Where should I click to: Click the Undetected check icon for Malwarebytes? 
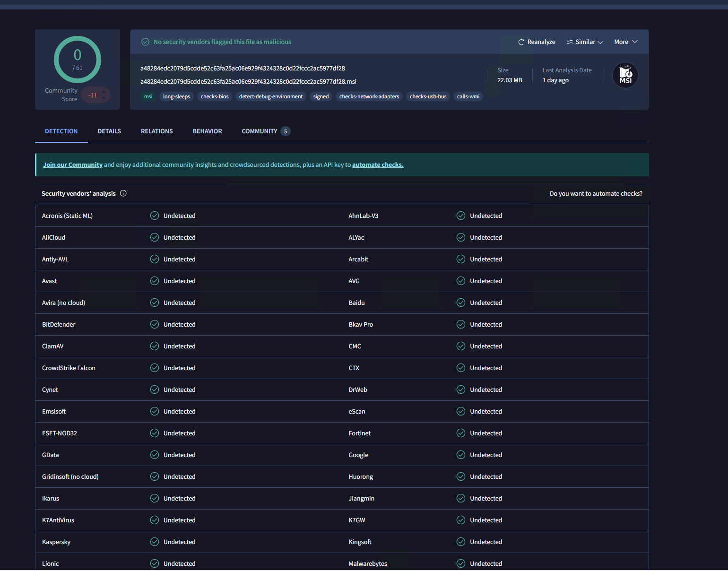(x=461, y=563)
